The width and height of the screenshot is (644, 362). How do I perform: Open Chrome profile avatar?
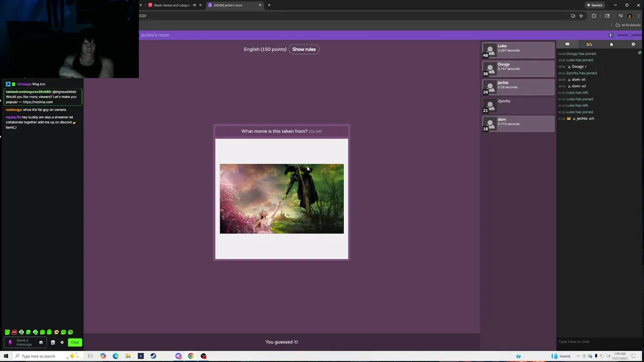(629, 16)
